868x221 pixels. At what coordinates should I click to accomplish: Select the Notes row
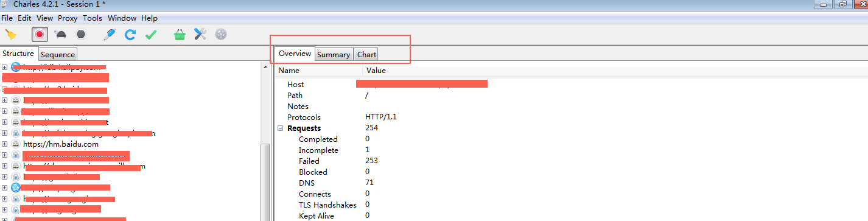click(571, 107)
